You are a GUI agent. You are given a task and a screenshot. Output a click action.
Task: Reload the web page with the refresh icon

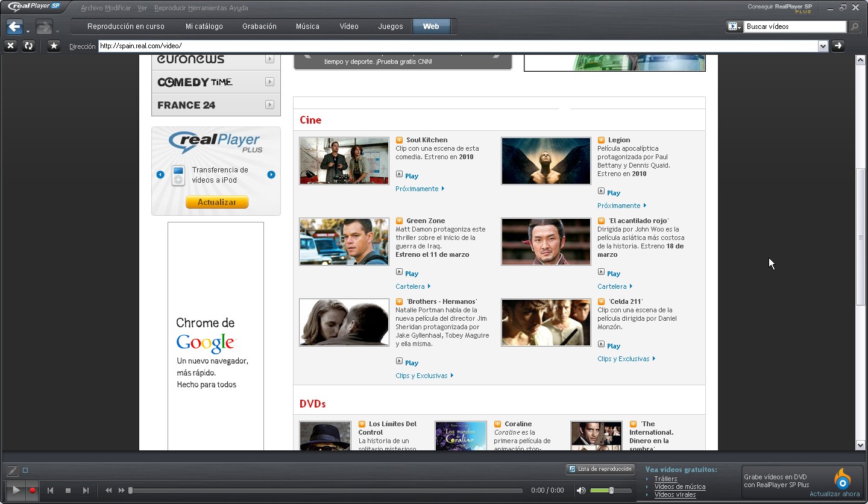[x=28, y=46]
